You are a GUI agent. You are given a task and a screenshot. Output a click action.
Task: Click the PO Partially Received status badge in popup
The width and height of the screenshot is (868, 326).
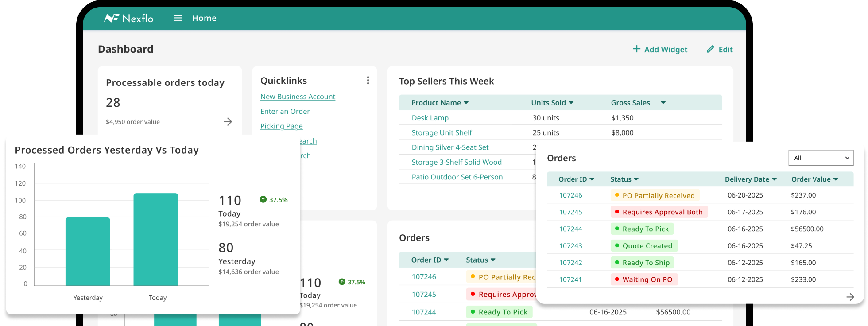(x=655, y=195)
